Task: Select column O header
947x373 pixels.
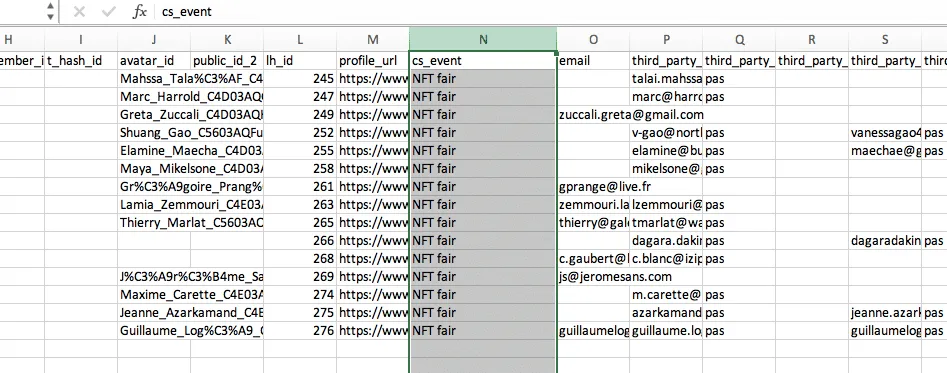Action: [x=593, y=40]
